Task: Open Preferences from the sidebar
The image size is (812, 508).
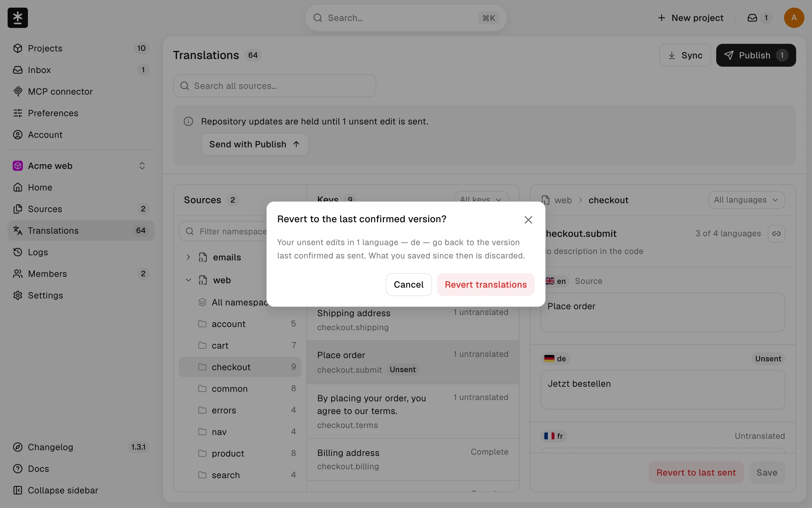Action: 81,113
